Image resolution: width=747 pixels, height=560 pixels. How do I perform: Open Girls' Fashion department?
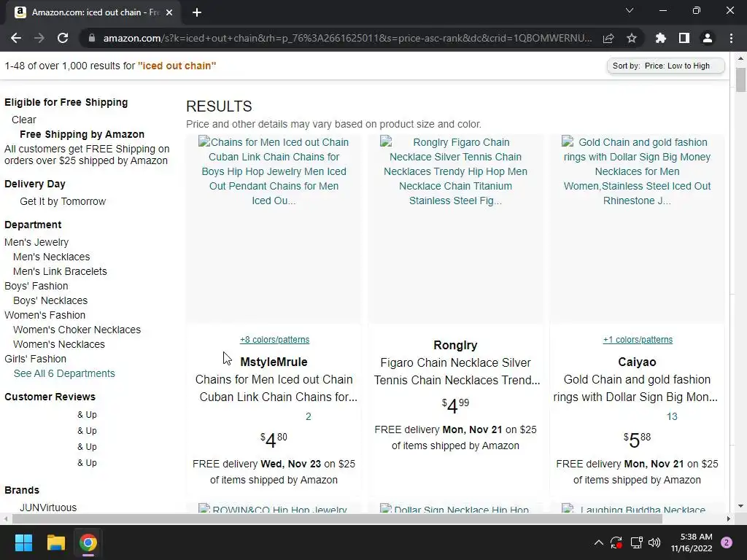[35, 359]
